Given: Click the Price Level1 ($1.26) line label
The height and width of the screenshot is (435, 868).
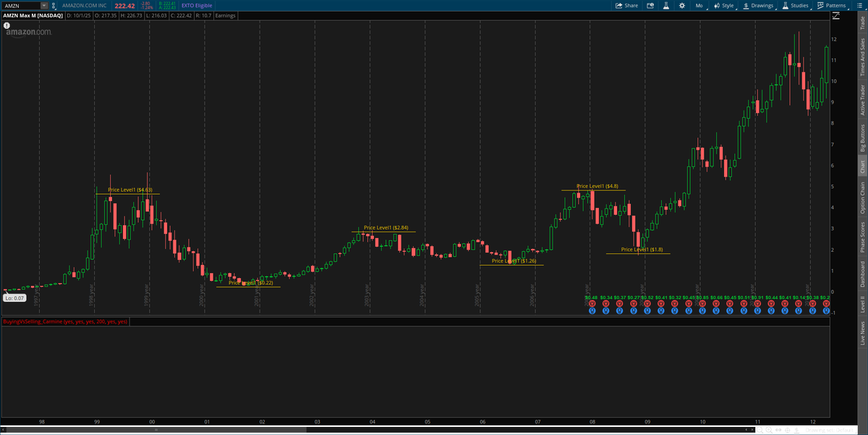Looking at the screenshot, I should [x=514, y=261].
